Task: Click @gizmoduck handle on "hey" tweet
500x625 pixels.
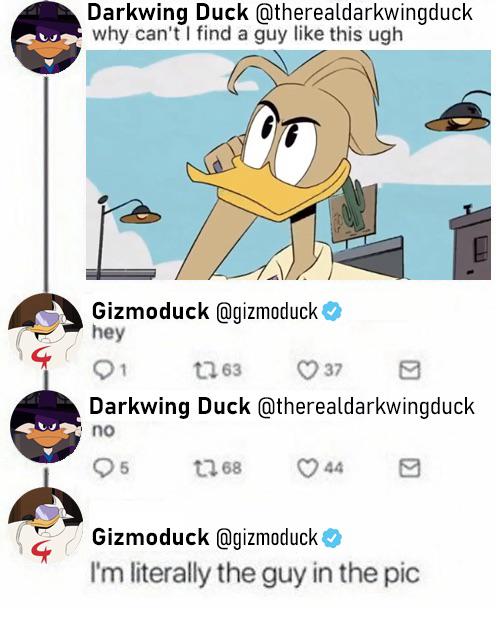Action: point(266,311)
